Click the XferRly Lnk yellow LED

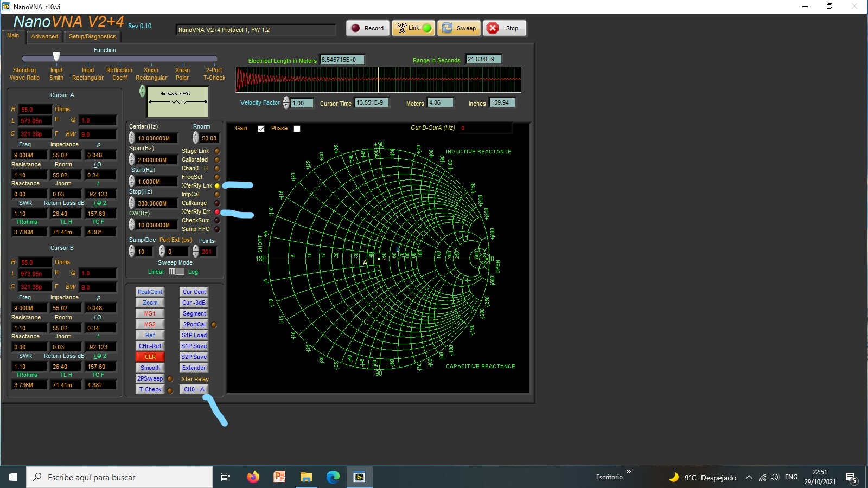coord(217,186)
